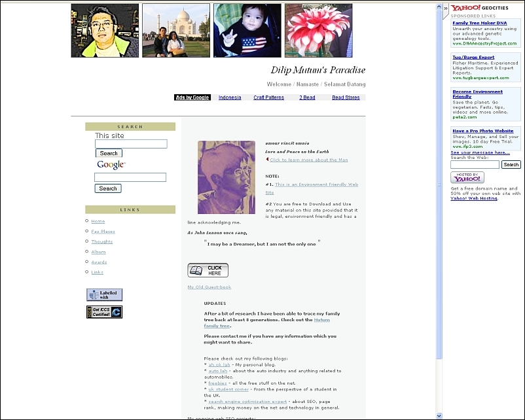Select the bullet beside the Awards link
525x420 pixels.
click(x=86, y=262)
